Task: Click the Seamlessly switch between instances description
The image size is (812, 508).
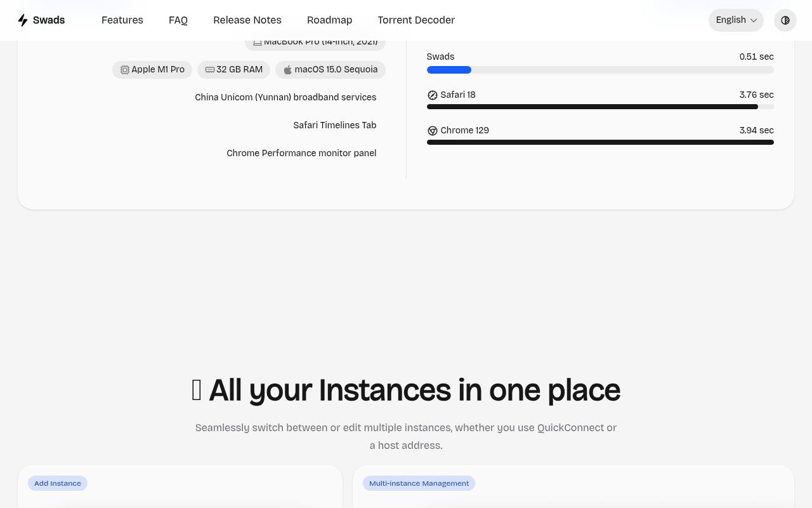Action: 406,436
